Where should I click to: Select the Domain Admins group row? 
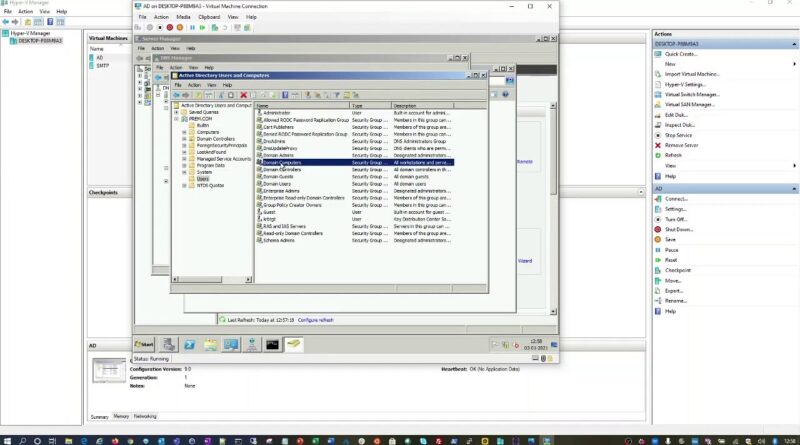[x=355, y=155]
